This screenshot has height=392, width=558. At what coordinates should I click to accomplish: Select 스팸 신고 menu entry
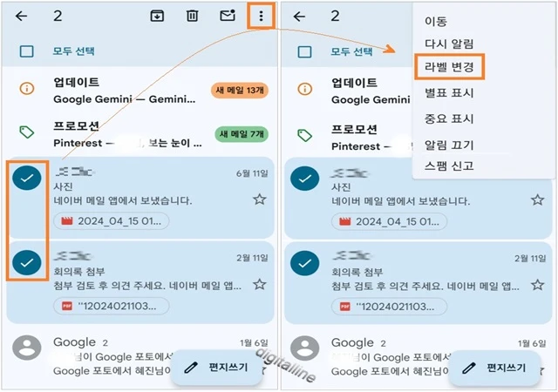tap(449, 166)
